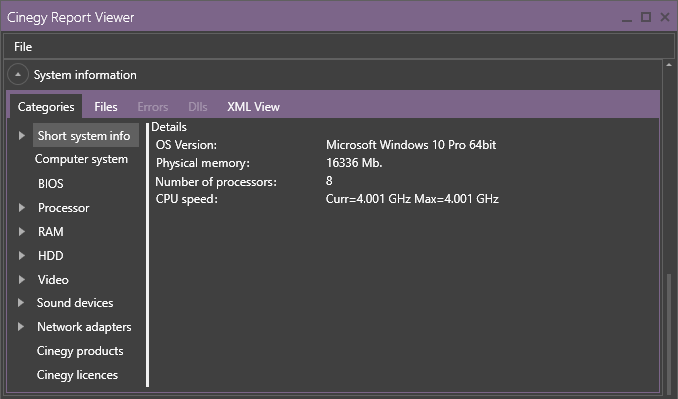Collapse the System information section
Image resolution: width=678 pixels, height=399 pixels.
point(18,75)
